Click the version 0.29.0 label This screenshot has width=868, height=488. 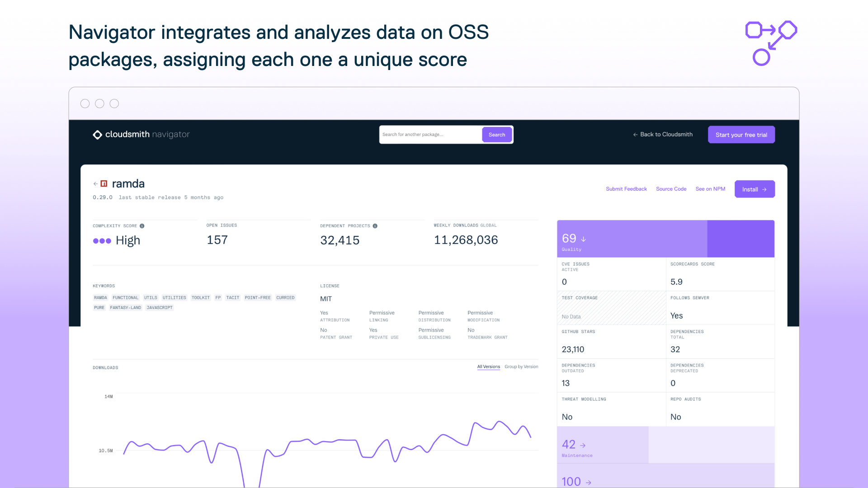point(103,197)
